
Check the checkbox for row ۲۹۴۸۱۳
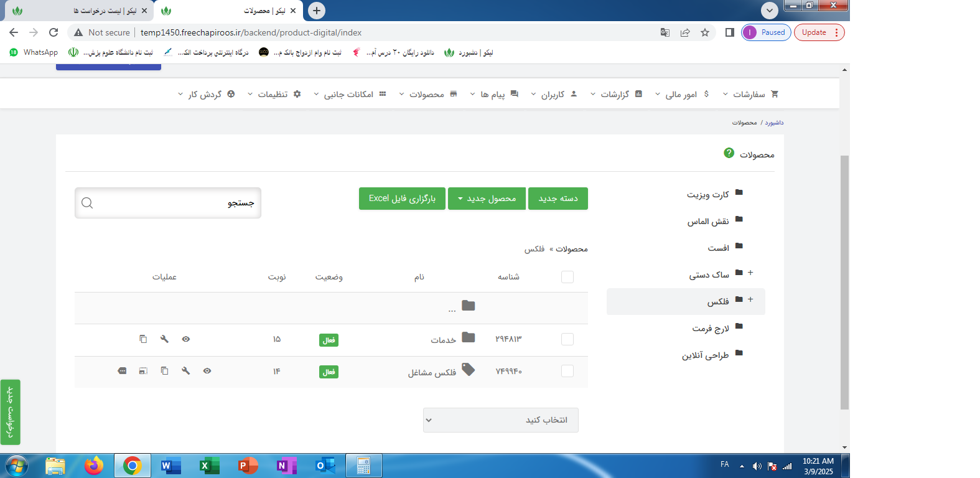point(567,339)
